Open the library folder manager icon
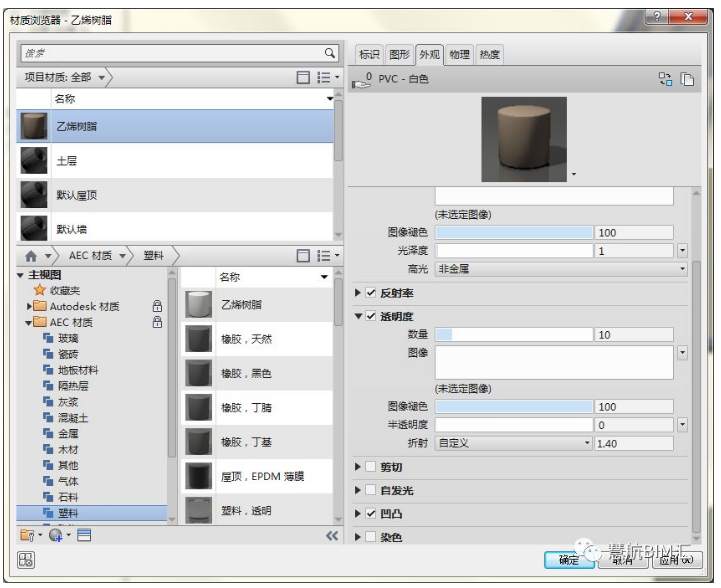Image resolution: width=721 pixels, height=588 pixels. [27, 535]
